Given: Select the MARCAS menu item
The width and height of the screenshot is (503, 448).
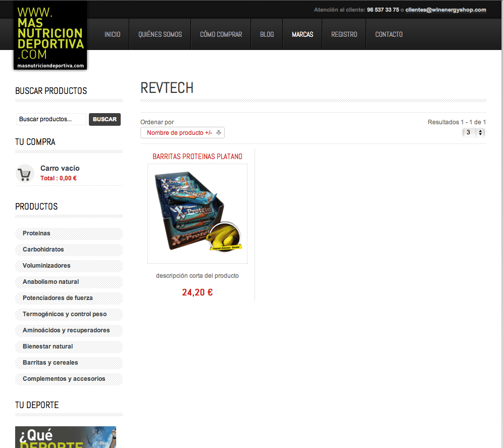Looking at the screenshot, I should point(303,34).
